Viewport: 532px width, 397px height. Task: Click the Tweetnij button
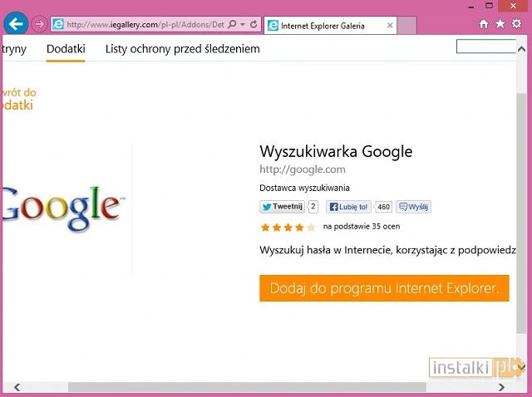282,207
